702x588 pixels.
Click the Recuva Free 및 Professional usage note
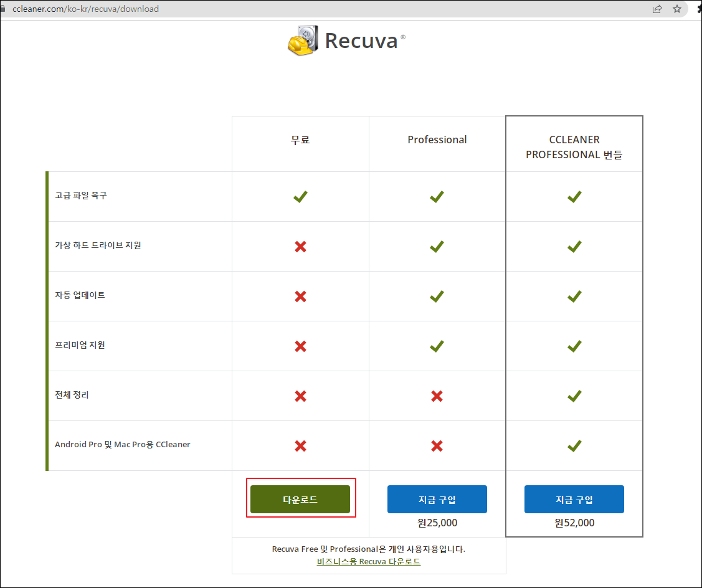coord(369,549)
